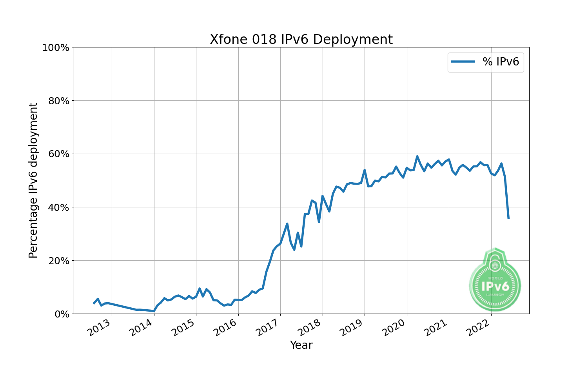588x392 pixels.
Task: Click the line's 2020 peak near 59%
Action: click(x=417, y=156)
